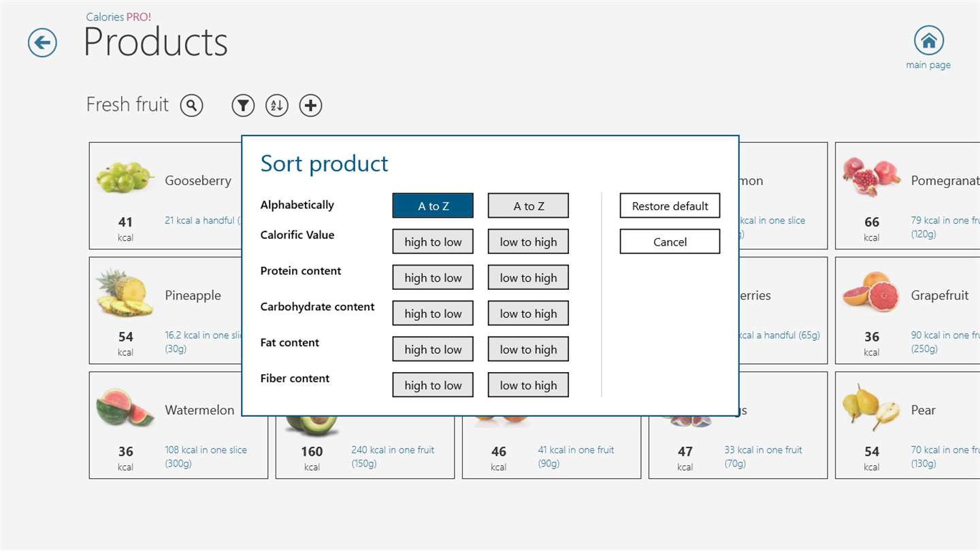Sort Fiber content high to low
This screenshot has height=551, width=980.
[433, 385]
